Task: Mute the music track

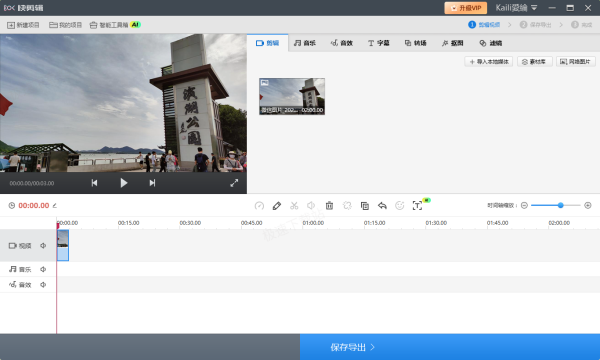Action: [x=43, y=269]
